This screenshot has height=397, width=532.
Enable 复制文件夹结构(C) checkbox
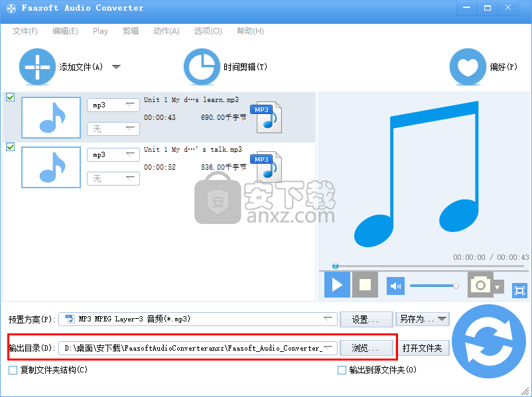coord(13,370)
